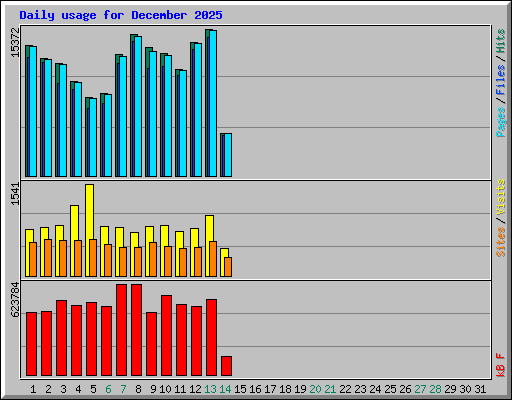The height and width of the screenshot is (400, 512).
Task: Click day label 3 on the x-axis
Action: (63, 389)
